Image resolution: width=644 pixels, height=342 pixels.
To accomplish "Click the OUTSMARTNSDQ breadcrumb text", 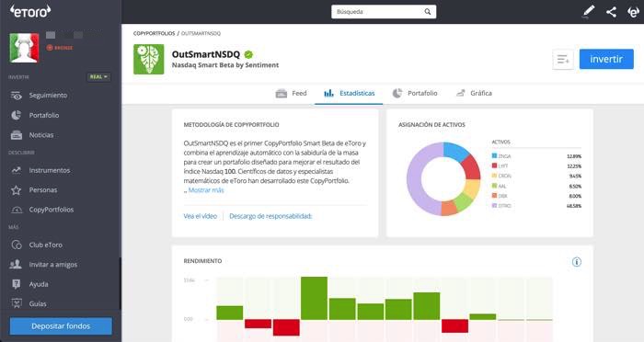I will coord(201,33).
